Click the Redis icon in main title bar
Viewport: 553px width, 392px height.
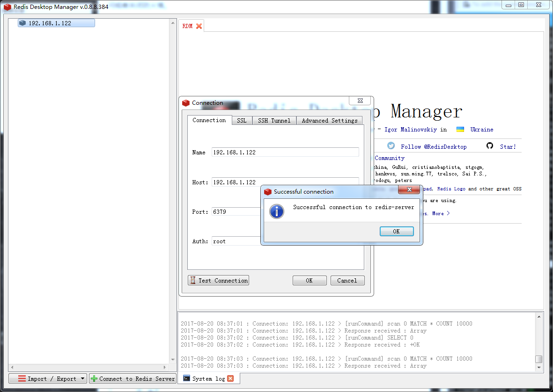click(7, 7)
